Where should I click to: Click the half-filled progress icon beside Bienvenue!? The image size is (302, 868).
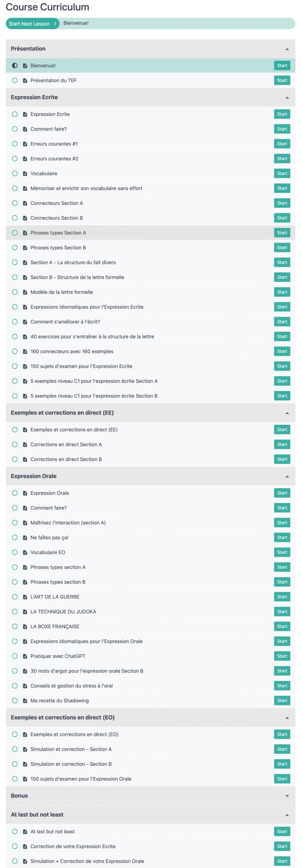(x=15, y=65)
